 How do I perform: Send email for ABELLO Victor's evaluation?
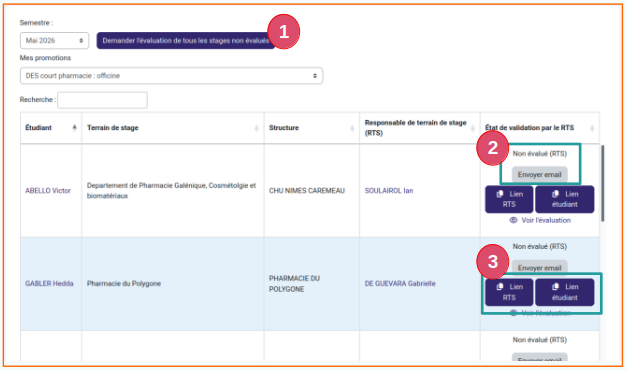[x=539, y=175]
